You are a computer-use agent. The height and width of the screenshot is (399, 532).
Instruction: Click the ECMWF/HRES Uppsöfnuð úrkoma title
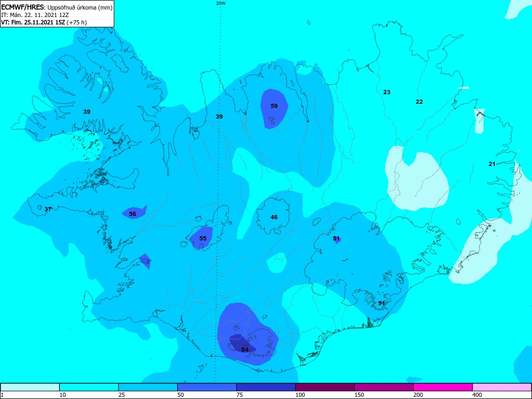tap(57, 7)
